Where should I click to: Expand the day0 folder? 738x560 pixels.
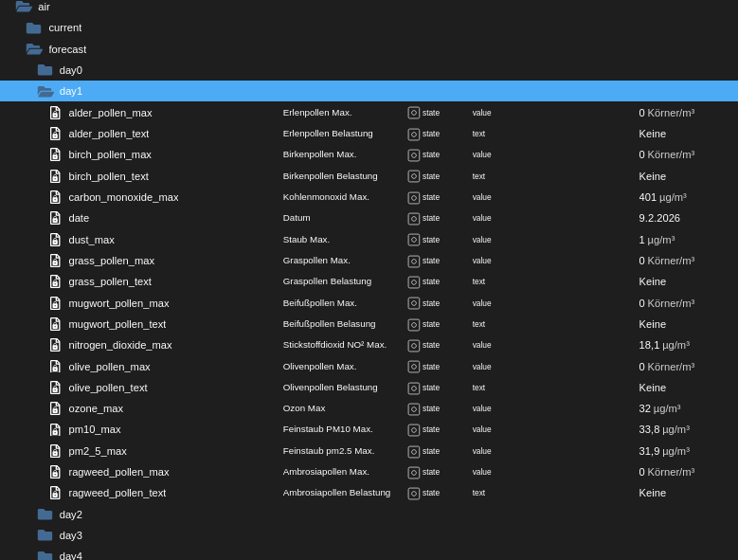coord(45,70)
